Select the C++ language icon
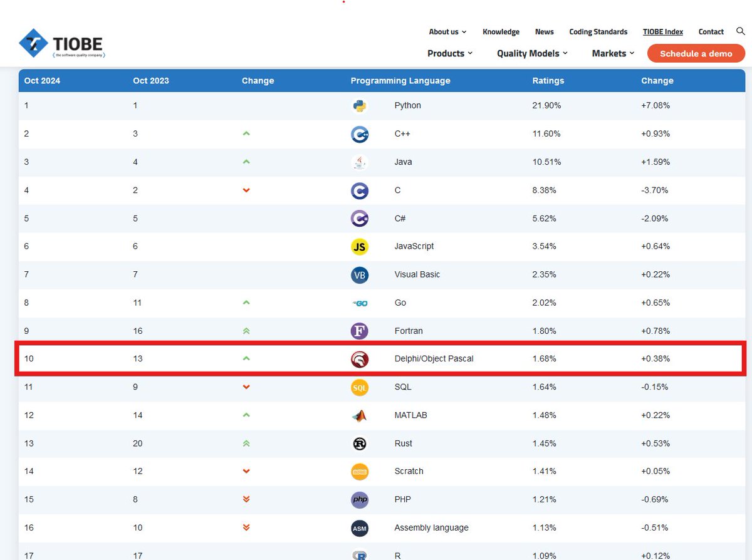752x560 pixels. point(359,134)
